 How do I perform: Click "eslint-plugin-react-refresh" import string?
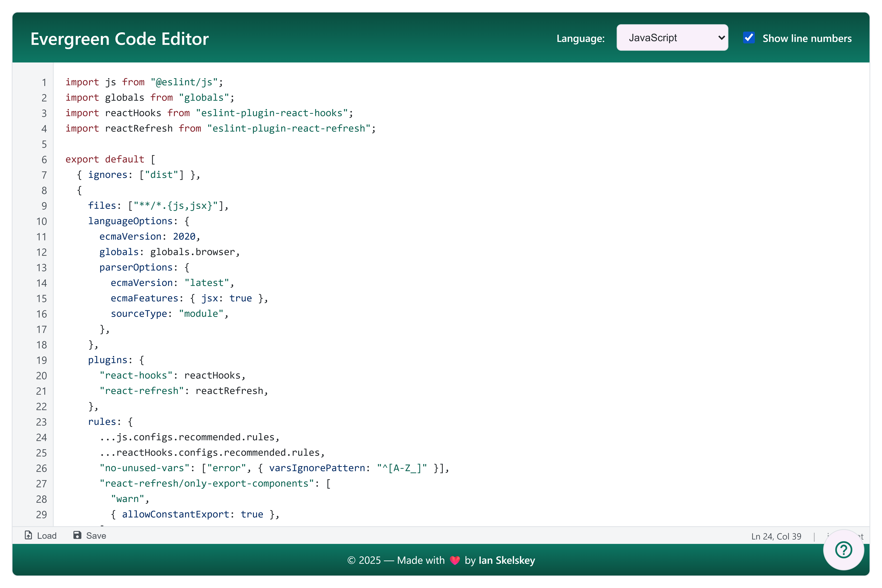pos(289,128)
